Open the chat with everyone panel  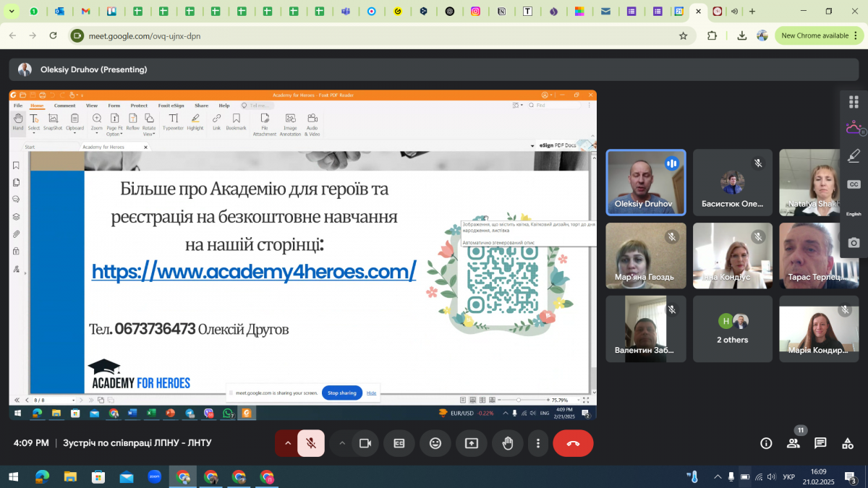coord(820,443)
